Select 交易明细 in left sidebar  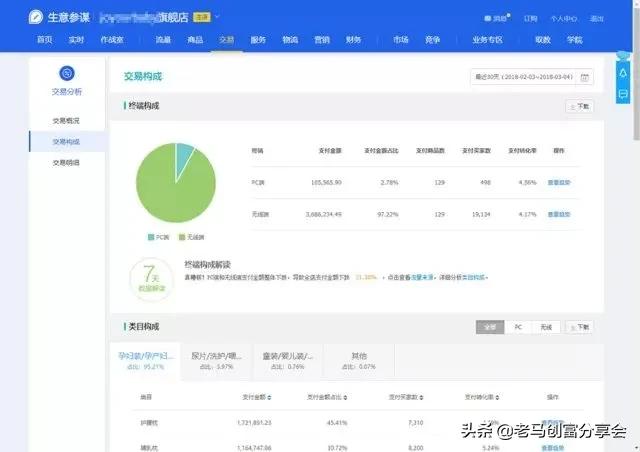pos(66,163)
